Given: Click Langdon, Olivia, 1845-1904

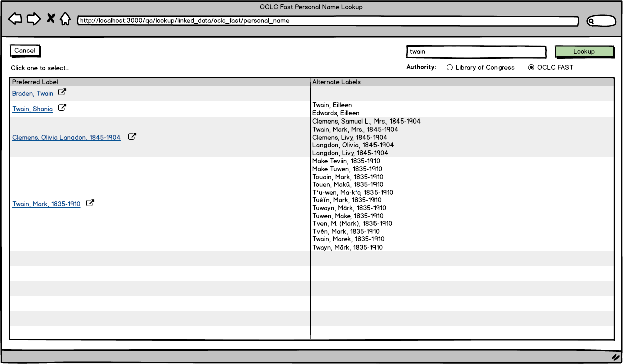Looking at the screenshot, I should click(353, 145).
